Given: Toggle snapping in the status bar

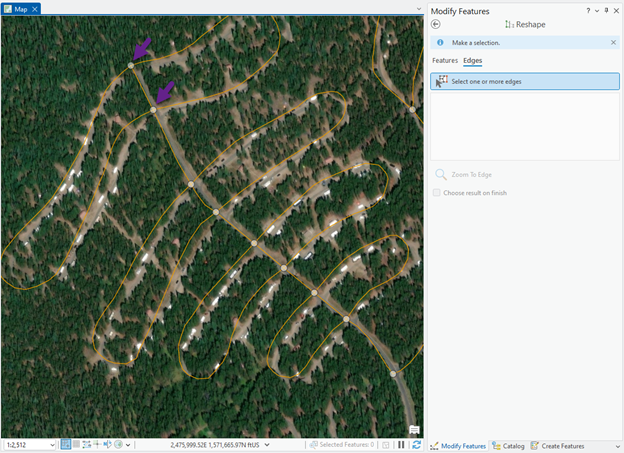Looking at the screenshot, I should [66, 444].
